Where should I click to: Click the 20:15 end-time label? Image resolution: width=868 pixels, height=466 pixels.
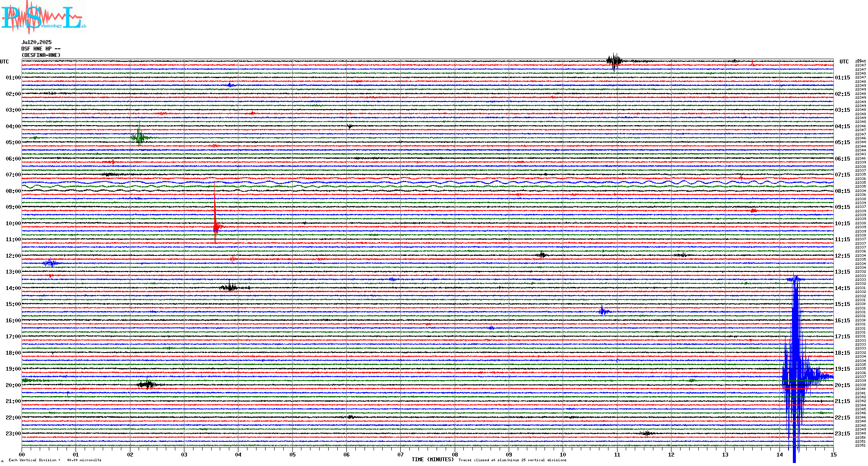(x=843, y=385)
